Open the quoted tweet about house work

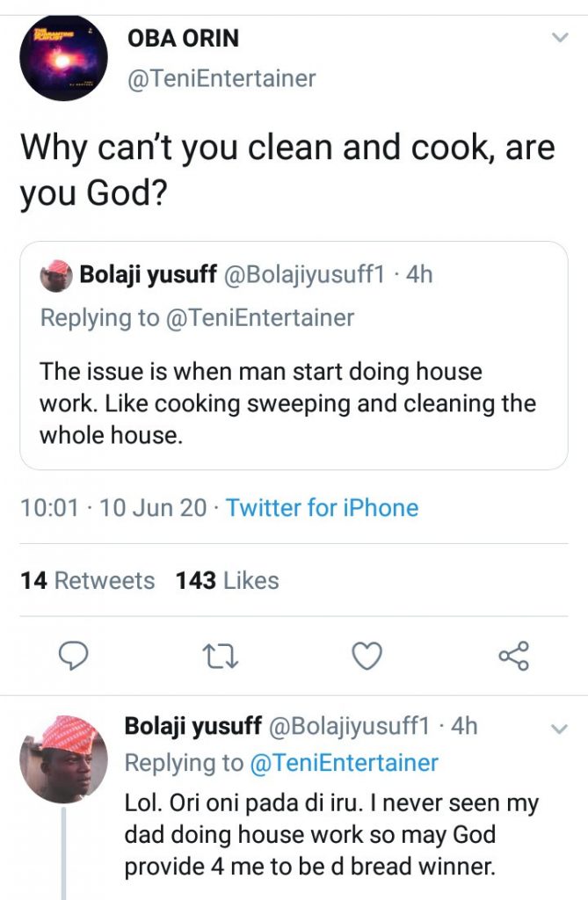[x=294, y=403]
